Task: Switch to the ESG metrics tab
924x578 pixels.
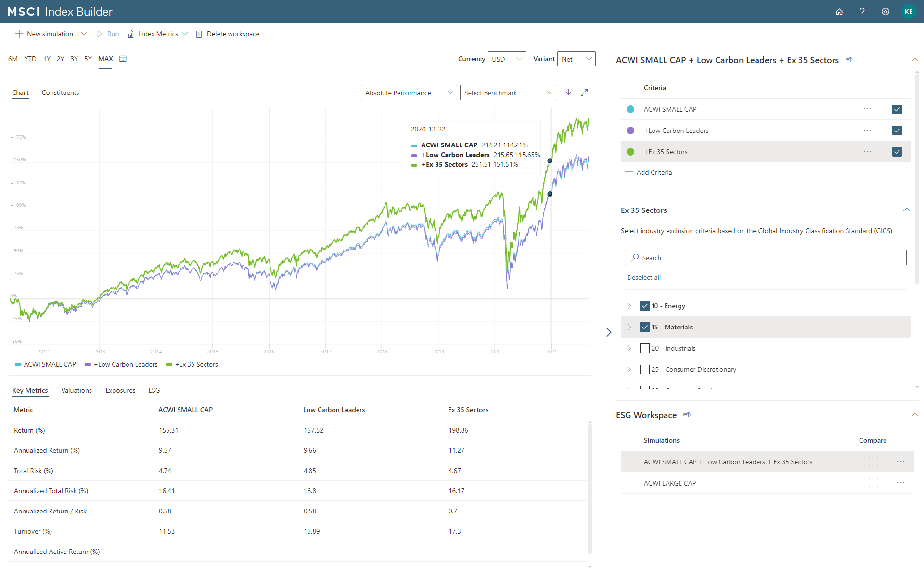Action: click(x=154, y=390)
